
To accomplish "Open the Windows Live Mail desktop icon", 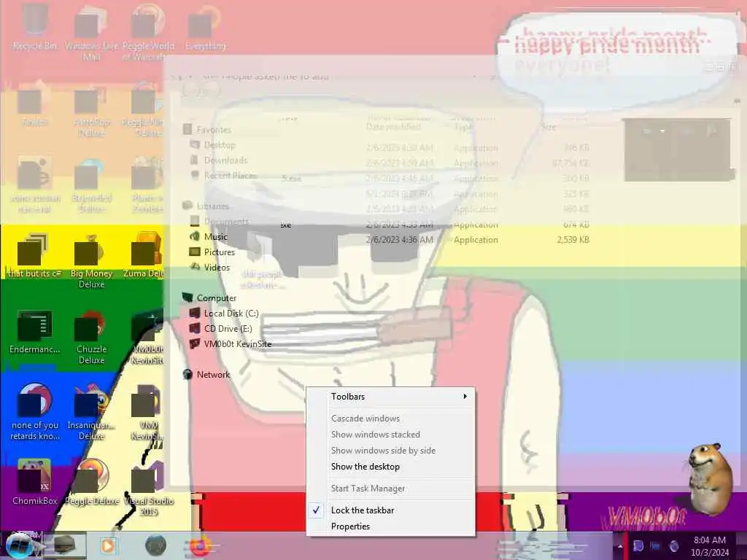I will point(90,34).
